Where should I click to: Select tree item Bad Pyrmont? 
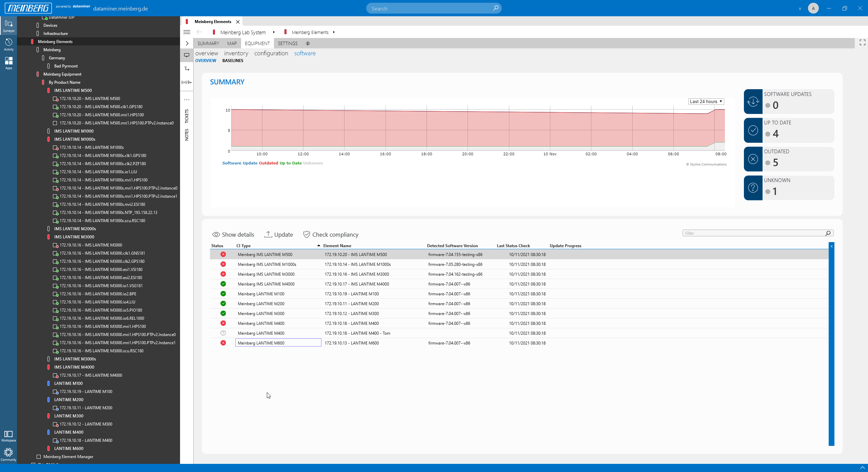66,66
